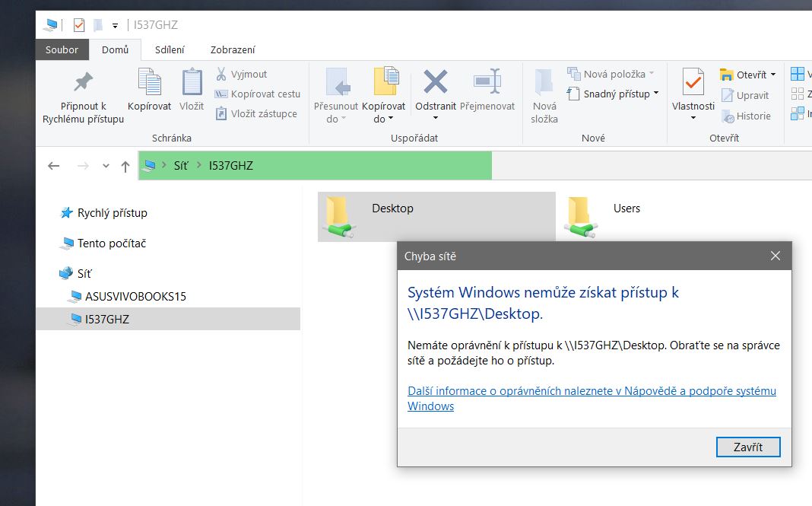Go back with the left arrow

(54, 166)
